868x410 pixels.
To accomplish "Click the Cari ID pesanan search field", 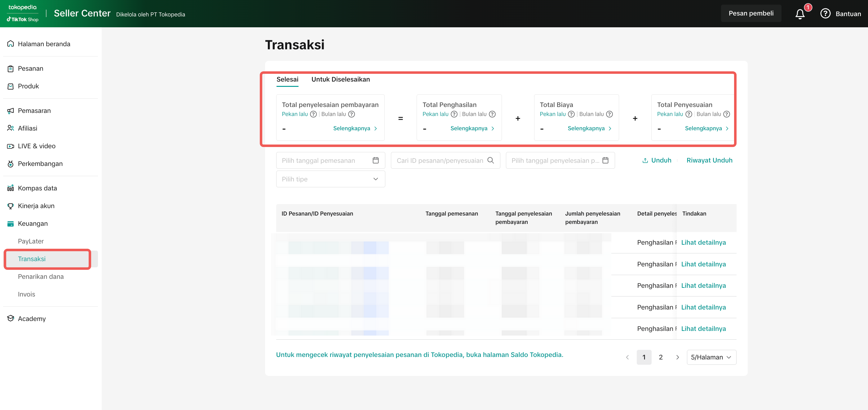I will pos(439,160).
